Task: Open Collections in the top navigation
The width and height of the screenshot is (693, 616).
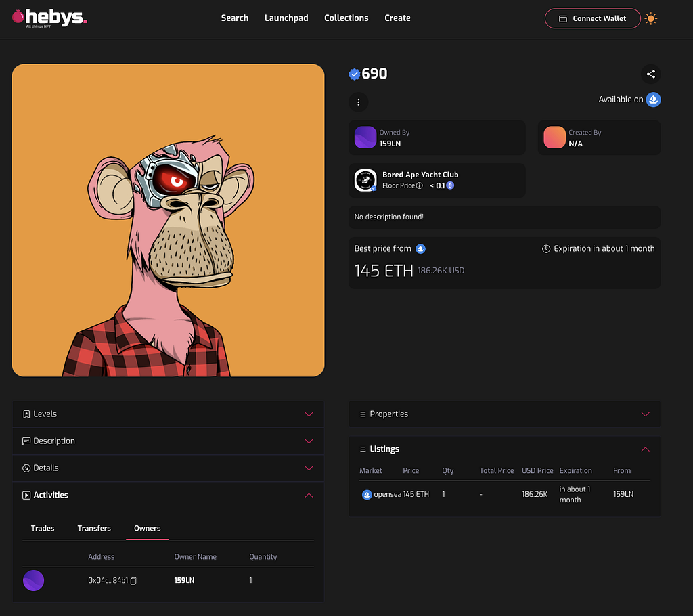Action: coord(346,18)
